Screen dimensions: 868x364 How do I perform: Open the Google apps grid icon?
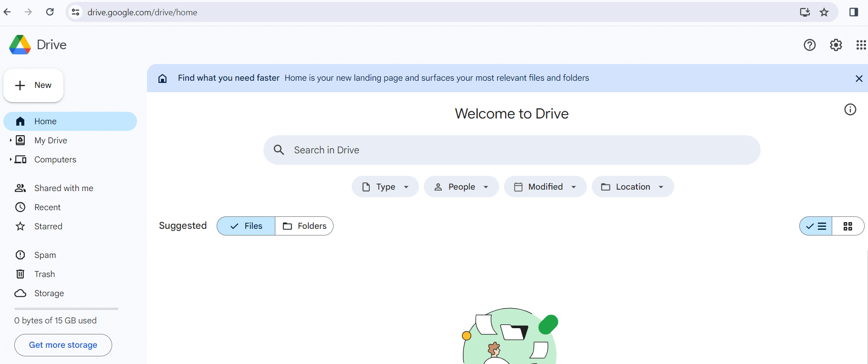pyautogui.click(x=860, y=45)
